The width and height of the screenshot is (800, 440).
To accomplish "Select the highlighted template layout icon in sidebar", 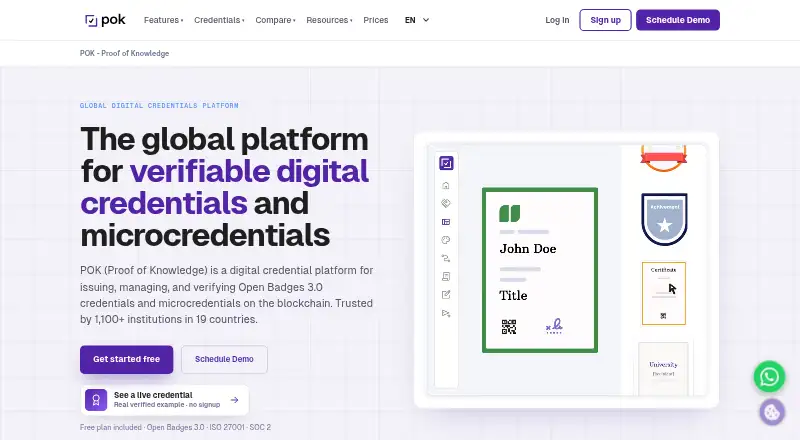I will 446,222.
